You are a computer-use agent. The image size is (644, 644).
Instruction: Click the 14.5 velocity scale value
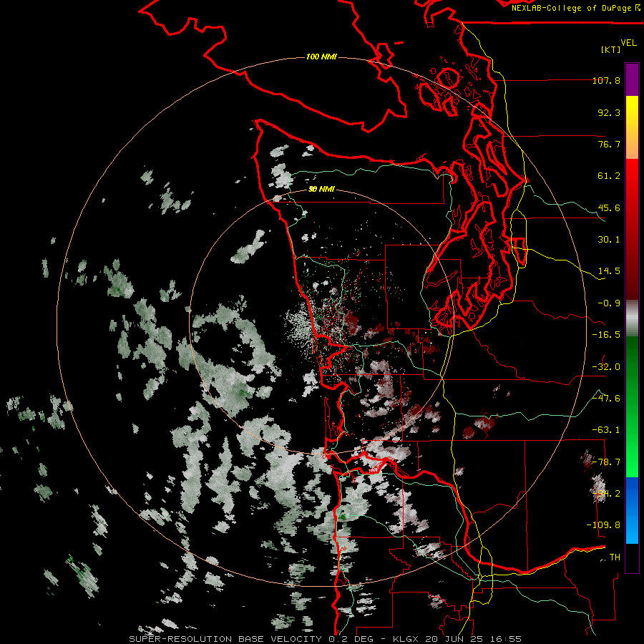click(609, 271)
